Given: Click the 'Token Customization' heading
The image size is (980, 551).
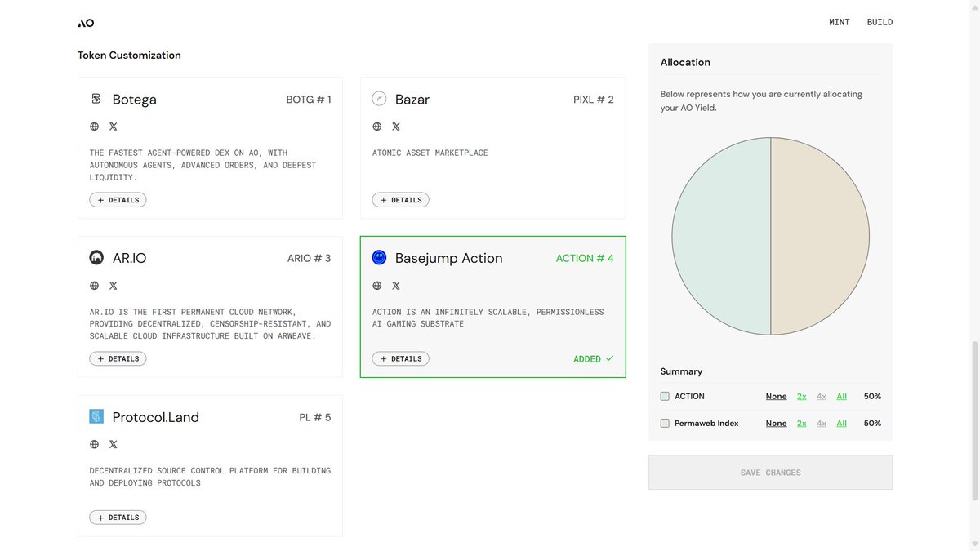Looking at the screenshot, I should coord(129,56).
